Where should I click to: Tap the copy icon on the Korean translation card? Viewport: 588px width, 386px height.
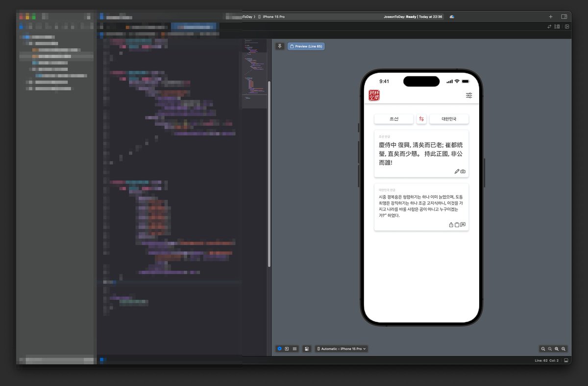(x=457, y=225)
